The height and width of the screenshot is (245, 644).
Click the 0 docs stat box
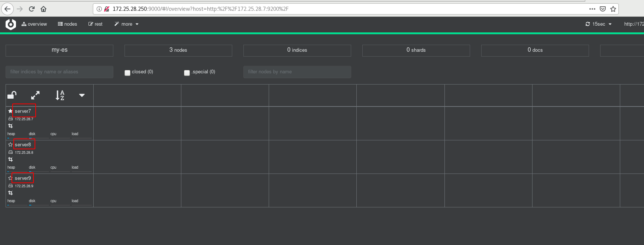coord(535,50)
